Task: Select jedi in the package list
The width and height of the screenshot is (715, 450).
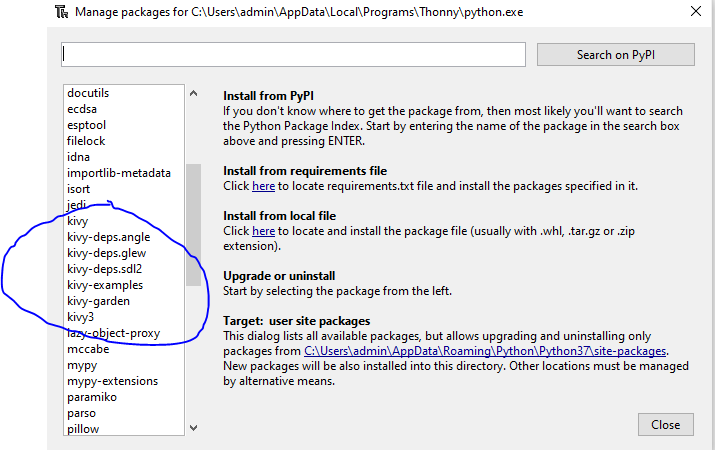Action: (x=76, y=205)
